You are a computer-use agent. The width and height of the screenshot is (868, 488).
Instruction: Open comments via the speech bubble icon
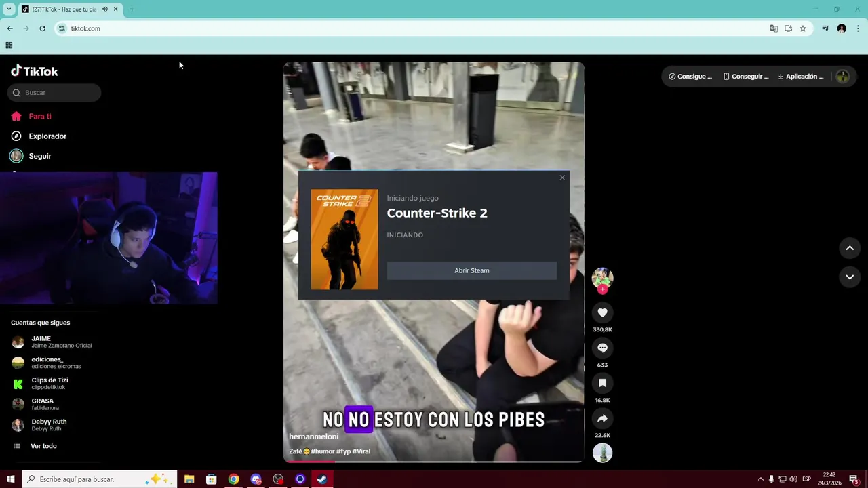coord(602,348)
